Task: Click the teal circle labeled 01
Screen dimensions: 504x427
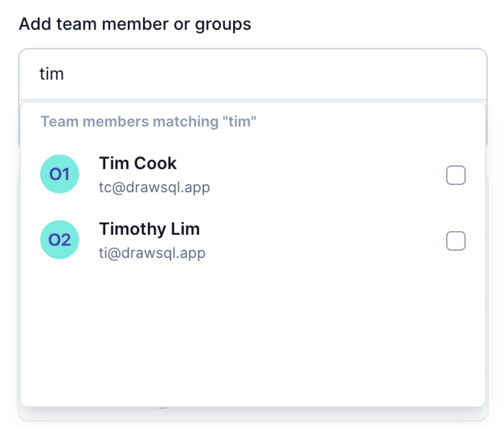Action: 60,174
